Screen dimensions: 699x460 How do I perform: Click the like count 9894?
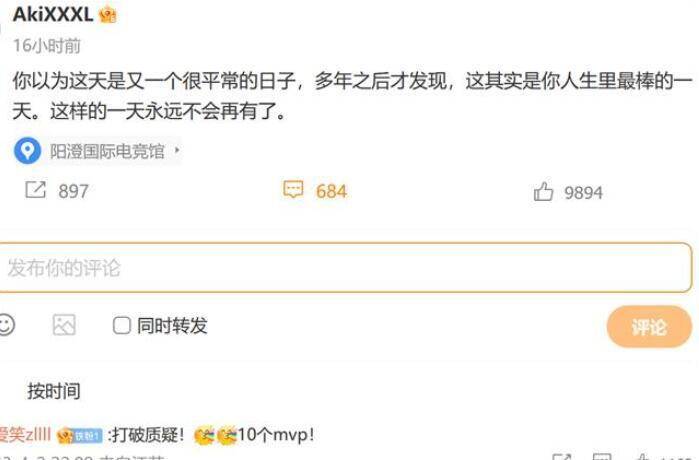(583, 193)
